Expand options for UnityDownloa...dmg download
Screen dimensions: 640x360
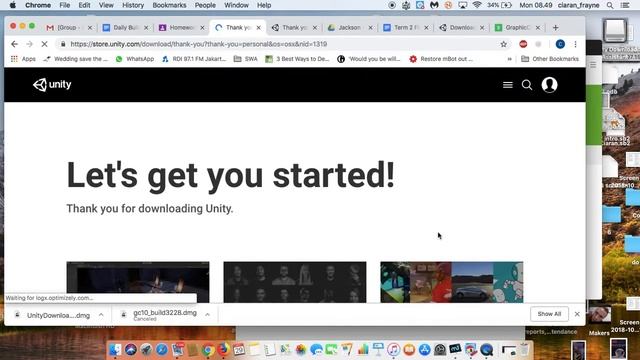point(101,315)
